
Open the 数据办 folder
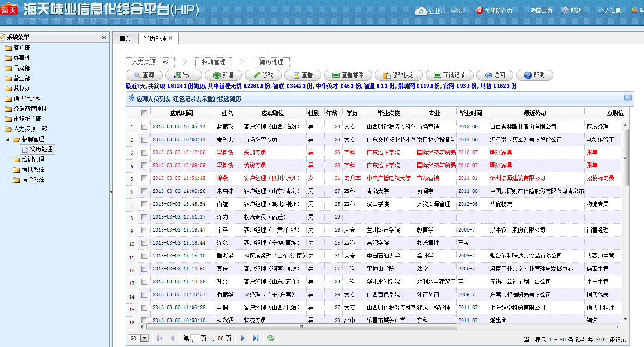pos(18,88)
